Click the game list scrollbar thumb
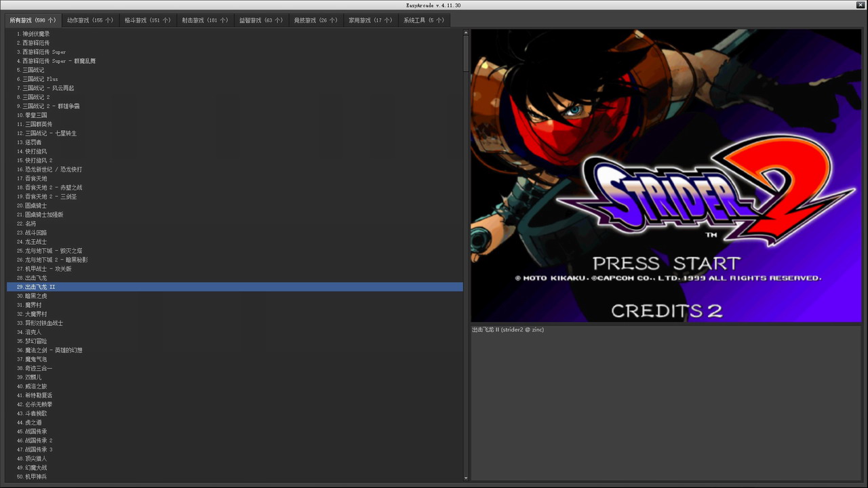 click(466, 54)
